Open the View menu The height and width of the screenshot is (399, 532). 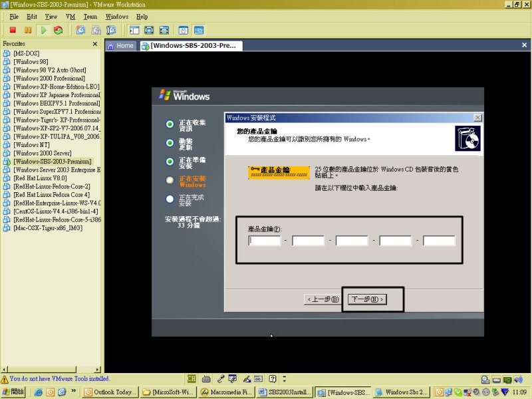[x=51, y=16]
